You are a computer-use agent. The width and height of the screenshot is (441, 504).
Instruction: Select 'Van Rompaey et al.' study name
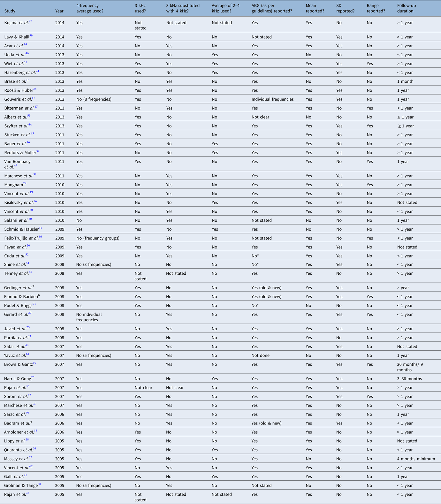click(x=17, y=164)
